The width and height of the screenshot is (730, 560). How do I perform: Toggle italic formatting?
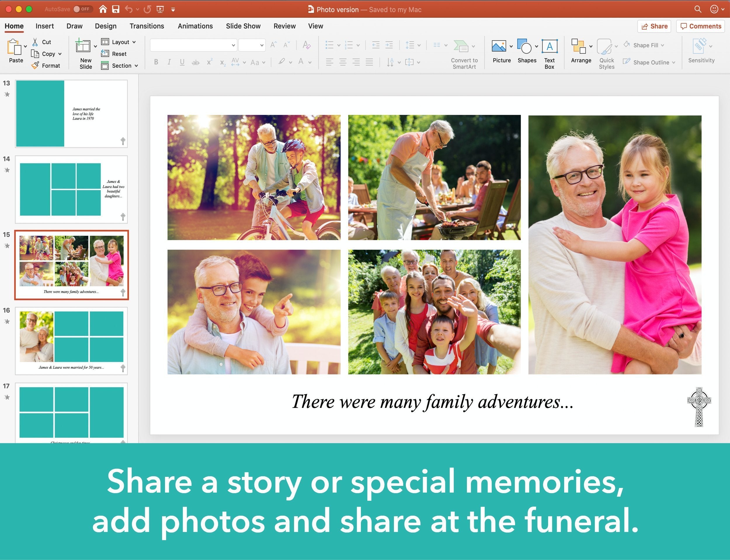pos(169,62)
